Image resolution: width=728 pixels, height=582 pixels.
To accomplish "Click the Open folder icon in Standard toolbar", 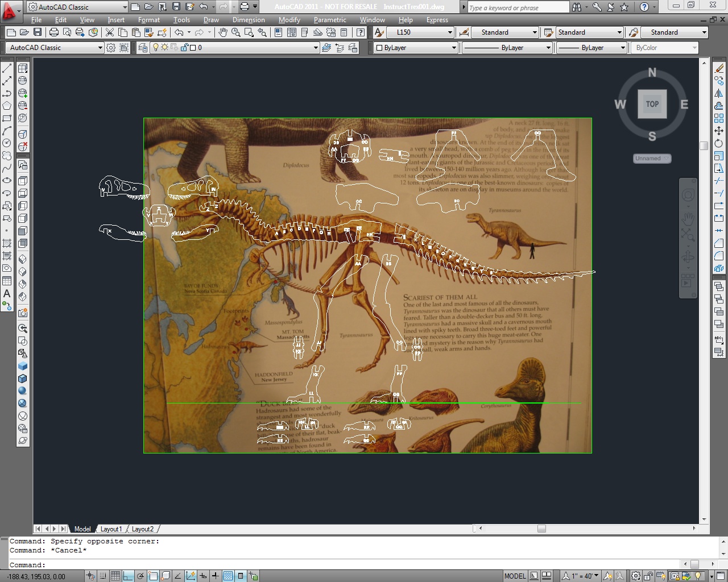I will 24,32.
